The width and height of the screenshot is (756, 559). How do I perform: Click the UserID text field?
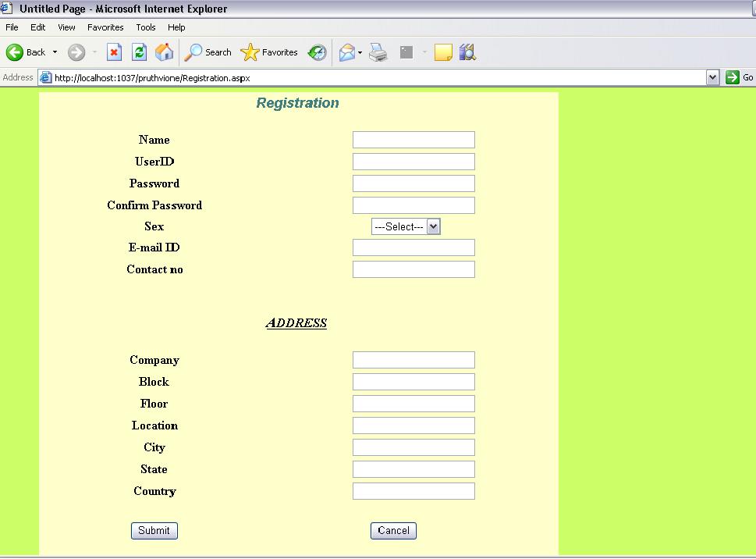click(x=413, y=162)
